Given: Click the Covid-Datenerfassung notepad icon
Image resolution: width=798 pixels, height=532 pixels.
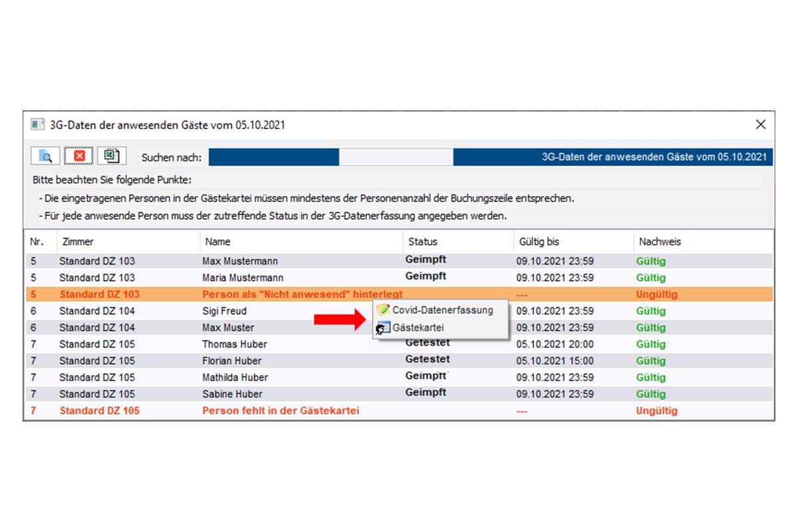Looking at the screenshot, I should [383, 310].
